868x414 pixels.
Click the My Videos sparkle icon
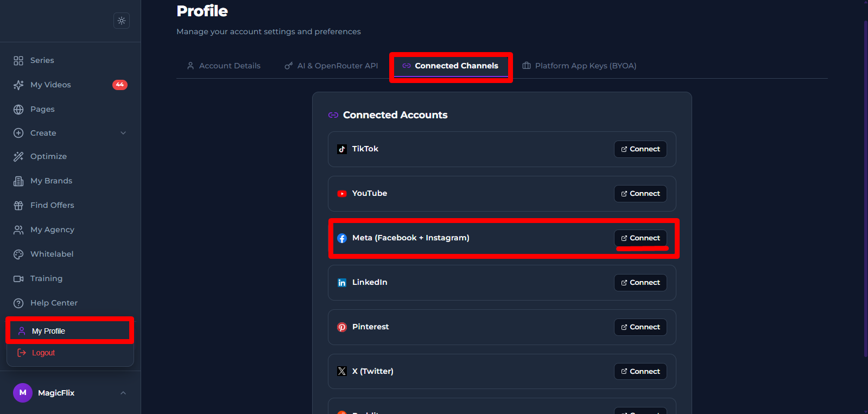click(18, 85)
